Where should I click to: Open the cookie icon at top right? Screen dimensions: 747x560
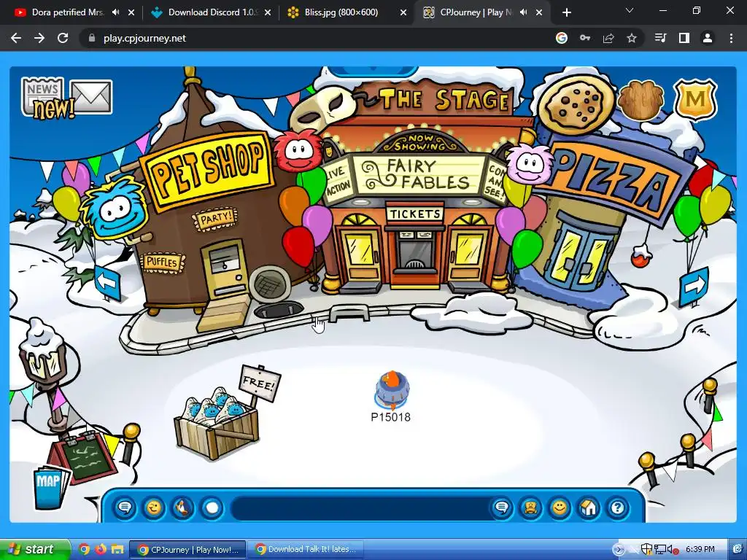[x=576, y=104]
